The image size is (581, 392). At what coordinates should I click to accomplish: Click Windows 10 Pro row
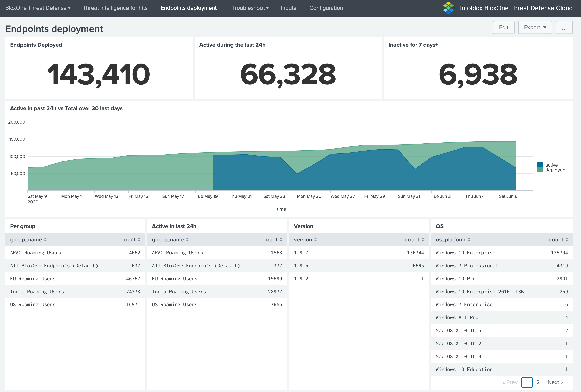[x=502, y=279]
